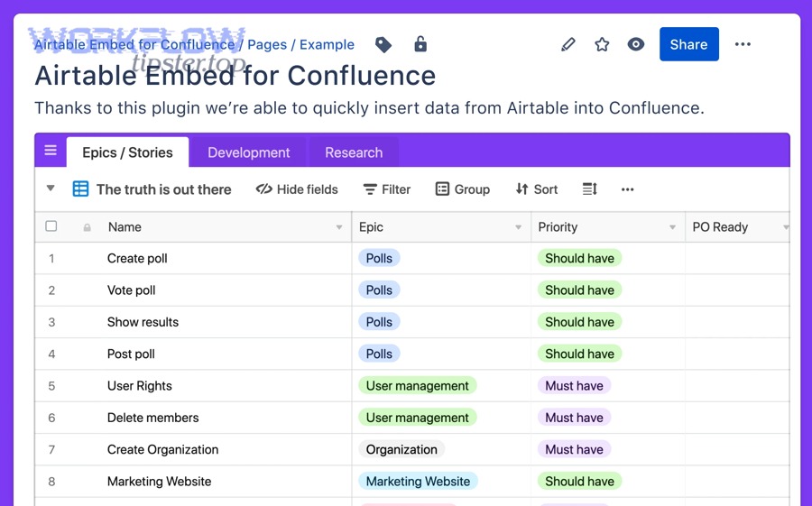This screenshot has width=812, height=506.
Task: Check the select-all rows checkbox
Action: pyautogui.click(x=51, y=226)
